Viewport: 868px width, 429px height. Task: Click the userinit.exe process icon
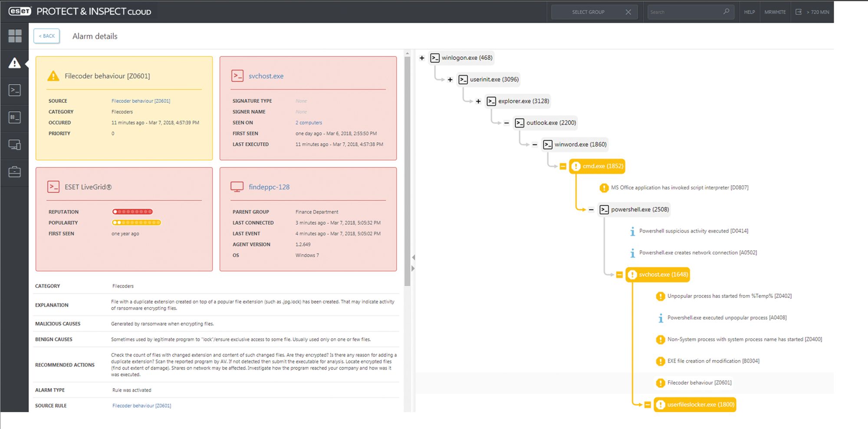463,79
